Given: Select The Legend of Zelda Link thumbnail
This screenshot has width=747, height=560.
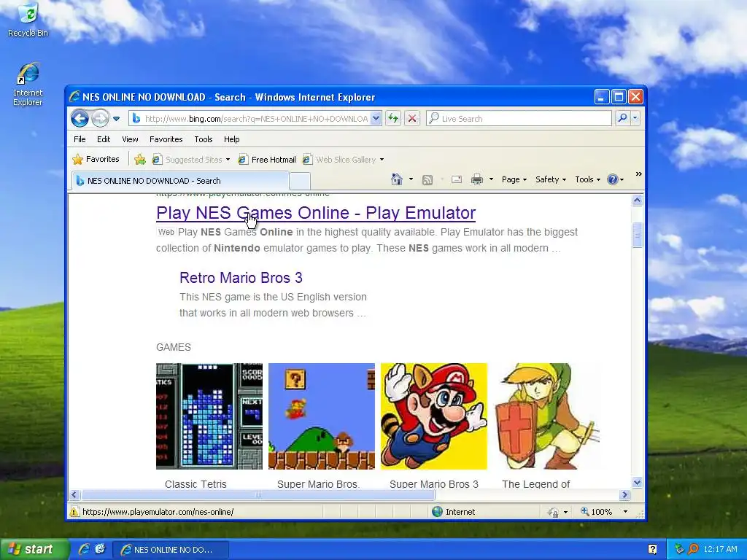Looking at the screenshot, I should pos(546,416).
